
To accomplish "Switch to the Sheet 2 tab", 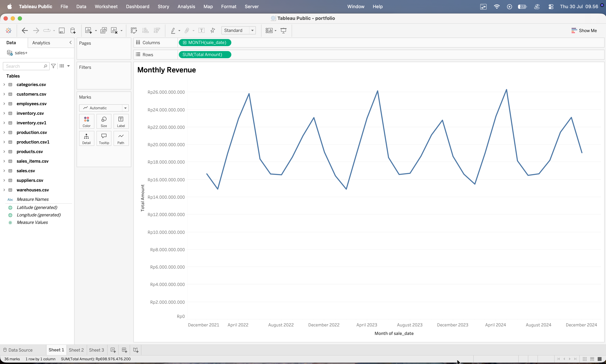I will pyautogui.click(x=76, y=350).
